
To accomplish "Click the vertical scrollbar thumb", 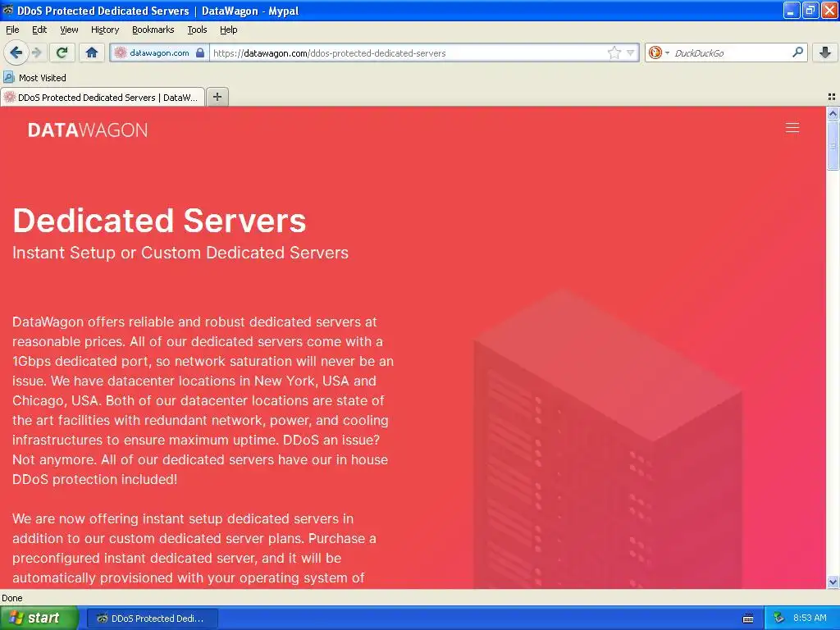I will click(833, 144).
